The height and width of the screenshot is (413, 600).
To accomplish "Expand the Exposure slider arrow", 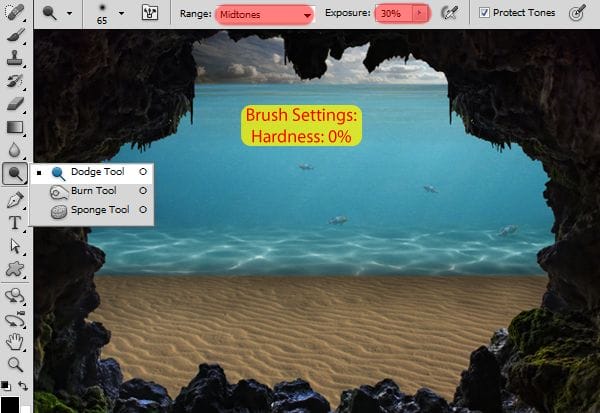I will click(420, 13).
